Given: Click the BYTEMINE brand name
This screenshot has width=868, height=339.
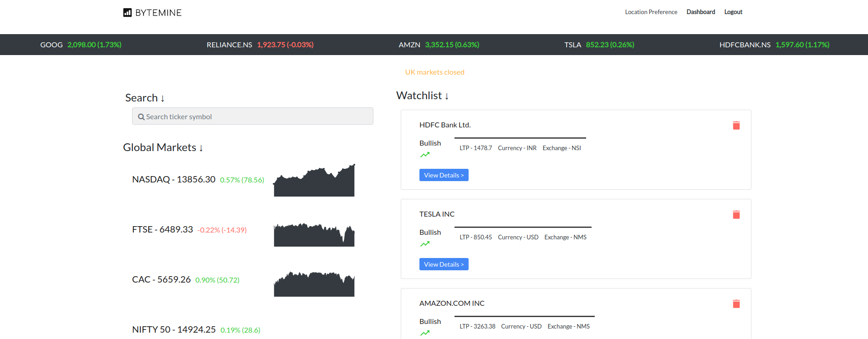Looking at the screenshot, I should [x=158, y=13].
